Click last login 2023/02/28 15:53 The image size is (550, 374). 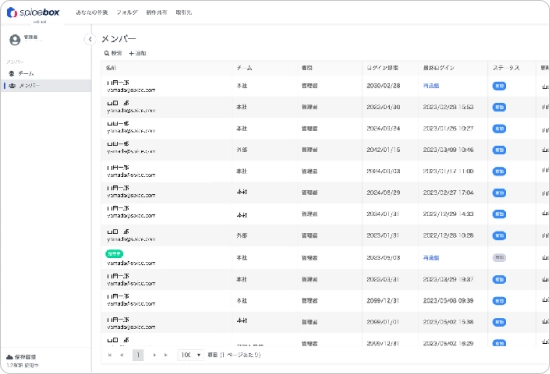448,107
